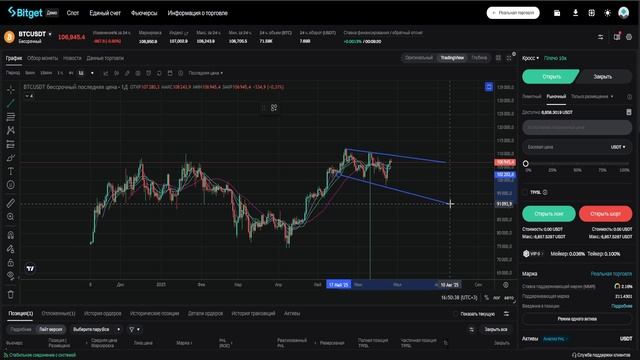Open positions filter funnel dropdown
The height and width of the screenshot is (360, 640).
pos(134,329)
